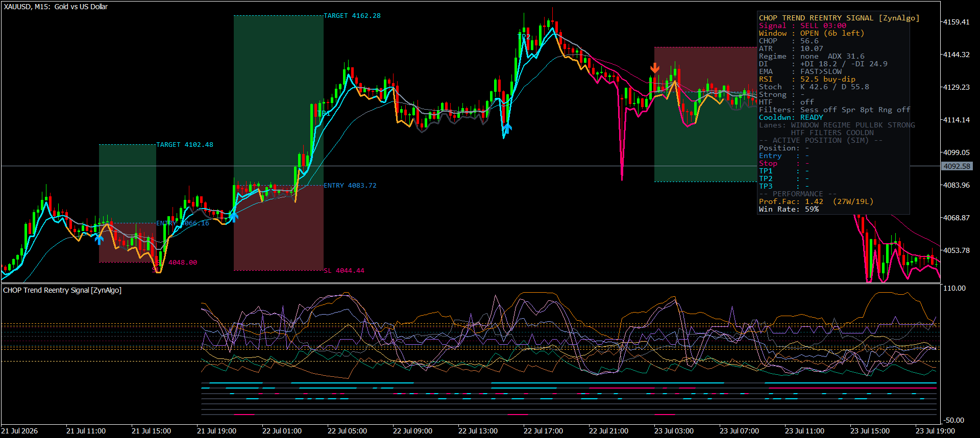This screenshot has height=438, width=980.
Task: Click the '22 Jul 09:00' time label
Action: click(412, 431)
